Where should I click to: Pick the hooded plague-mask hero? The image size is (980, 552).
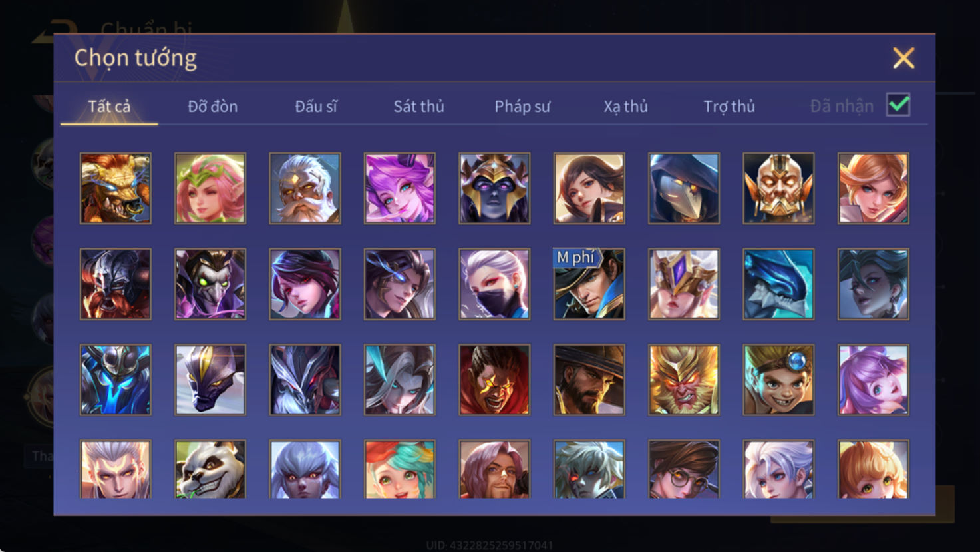tap(684, 188)
